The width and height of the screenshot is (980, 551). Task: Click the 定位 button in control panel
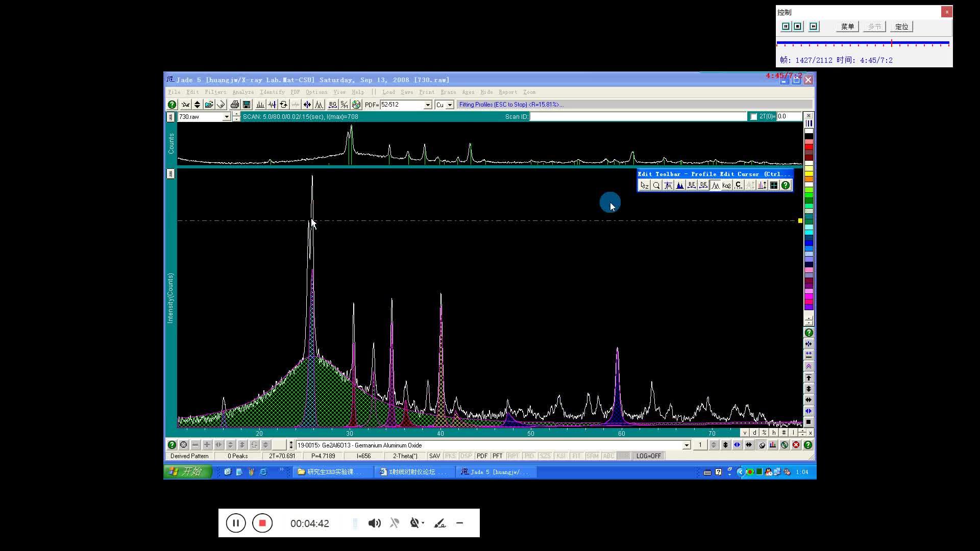click(x=901, y=27)
